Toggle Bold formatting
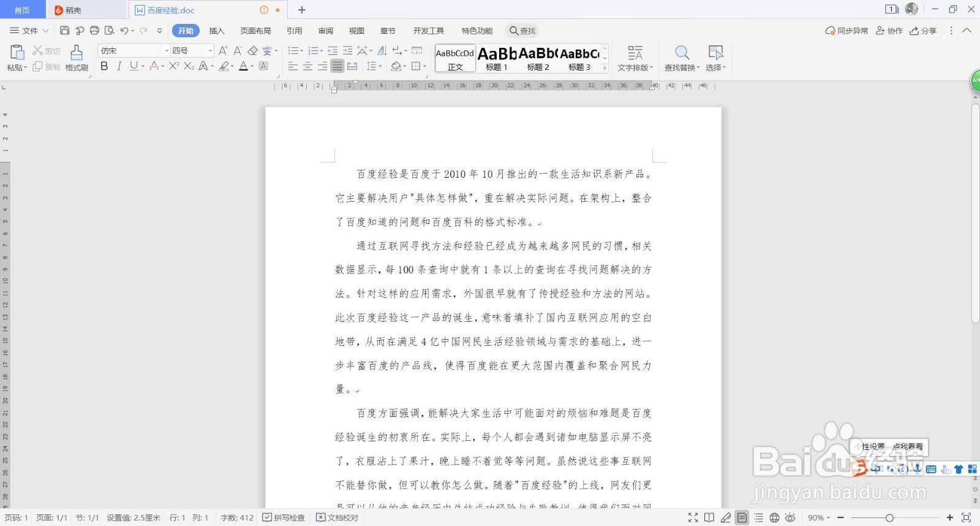Image resolution: width=980 pixels, height=526 pixels. coord(104,66)
